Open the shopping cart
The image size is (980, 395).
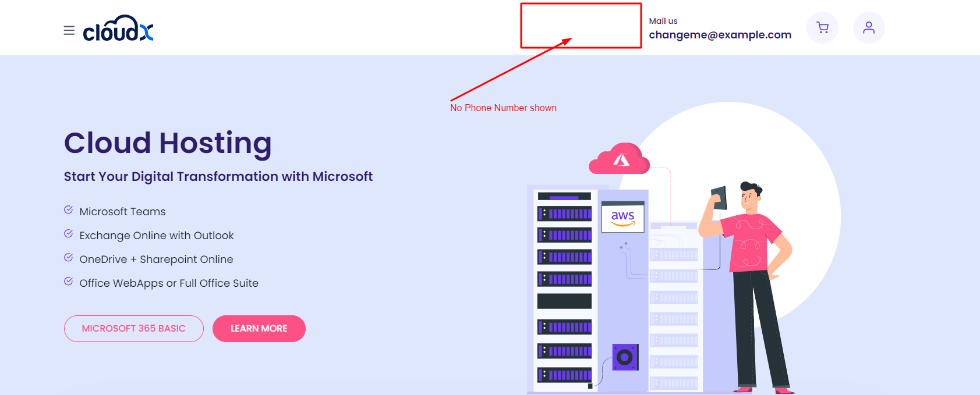822,27
